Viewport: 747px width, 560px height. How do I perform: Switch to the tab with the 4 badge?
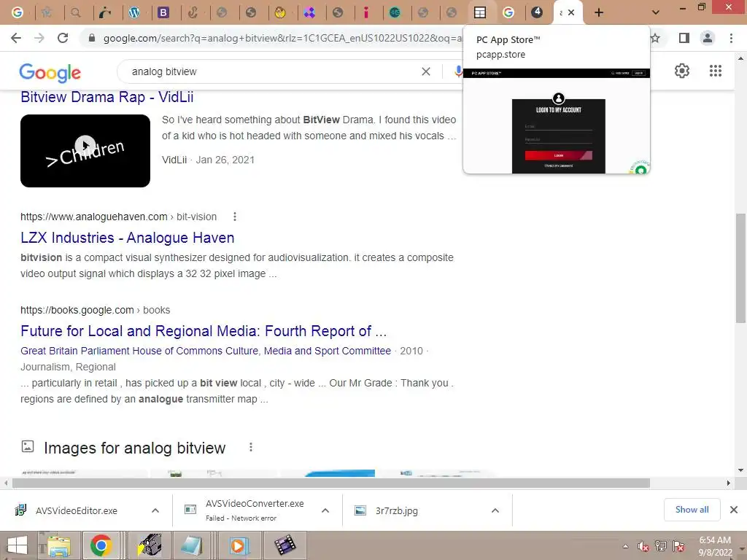pos(537,13)
